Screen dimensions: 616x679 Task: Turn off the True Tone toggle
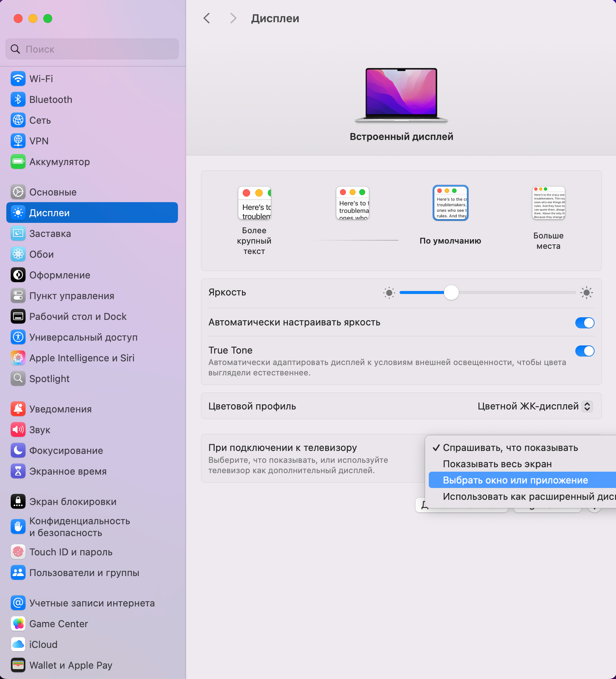click(585, 351)
